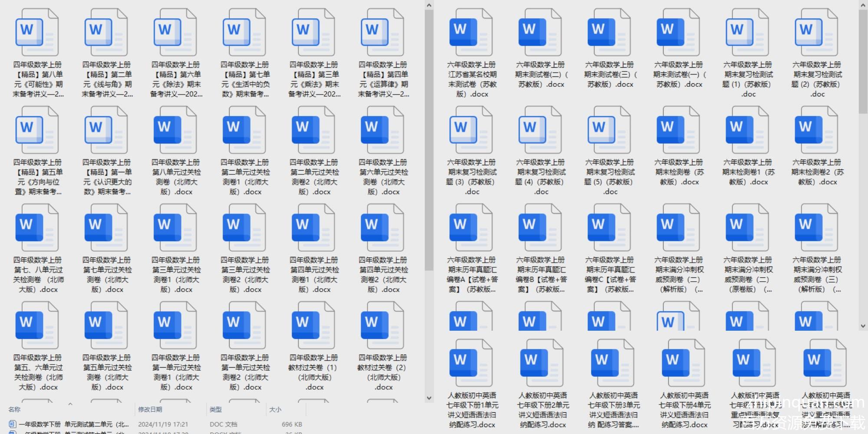This screenshot has height=434, width=868.
Task: Click the file name 第七单元过关检测卷（北师大版）.docx
Action: coord(106,275)
